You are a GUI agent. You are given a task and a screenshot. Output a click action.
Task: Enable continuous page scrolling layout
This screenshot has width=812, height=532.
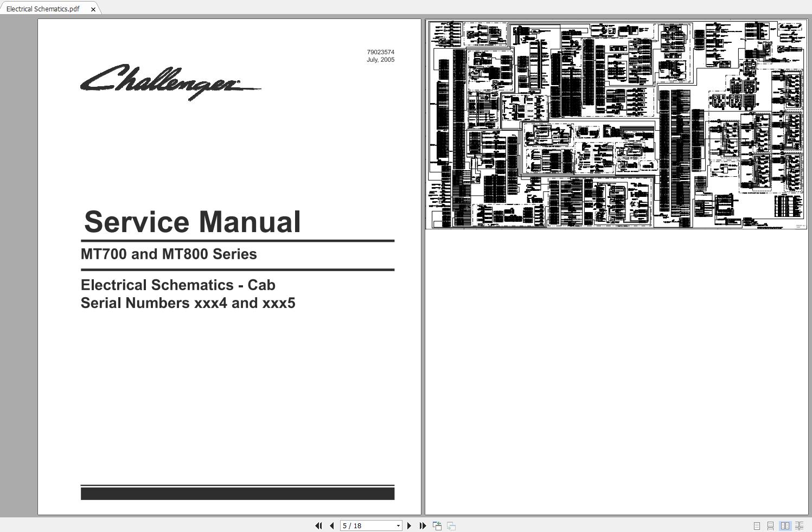pyautogui.click(x=770, y=525)
